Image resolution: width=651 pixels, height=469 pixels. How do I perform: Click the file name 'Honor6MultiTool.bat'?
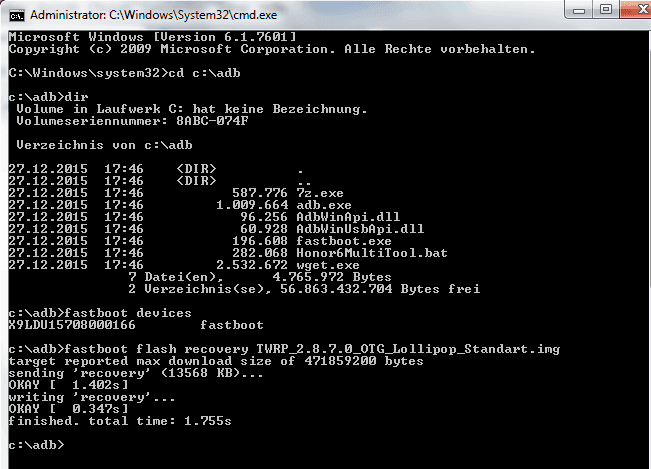click(x=372, y=253)
